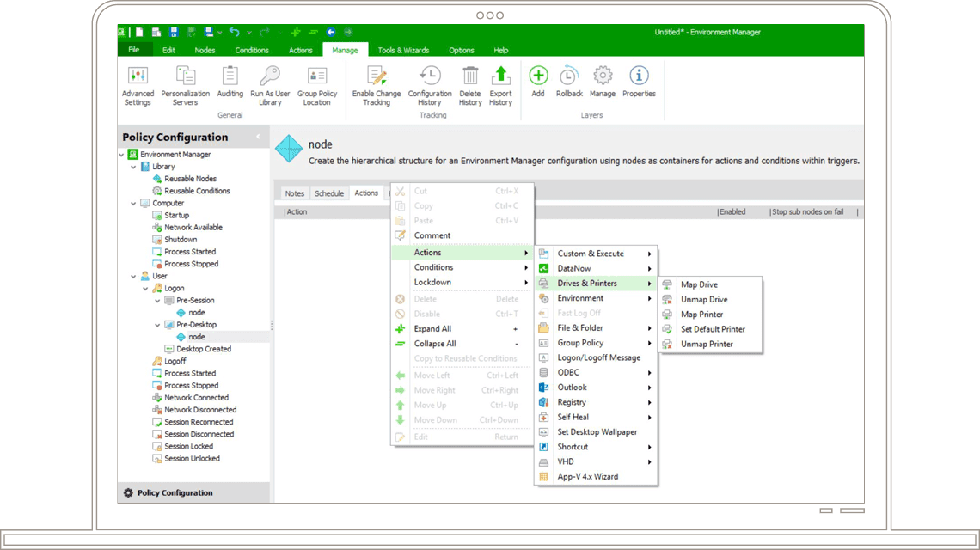This screenshot has height=550, width=980.
Task: Click the New document icon in quick toolbar
Action: (x=139, y=32)
